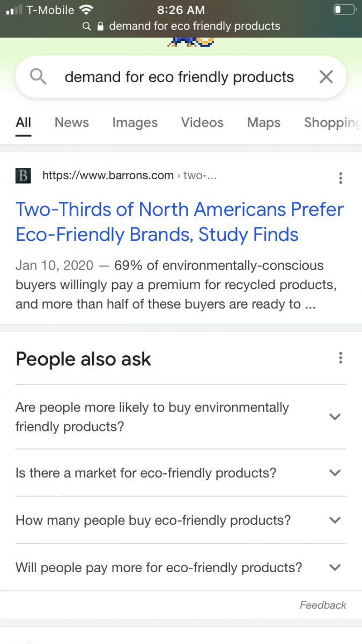Tap the battery icon in status bar
362x644 pixels.
coord(344,10)
